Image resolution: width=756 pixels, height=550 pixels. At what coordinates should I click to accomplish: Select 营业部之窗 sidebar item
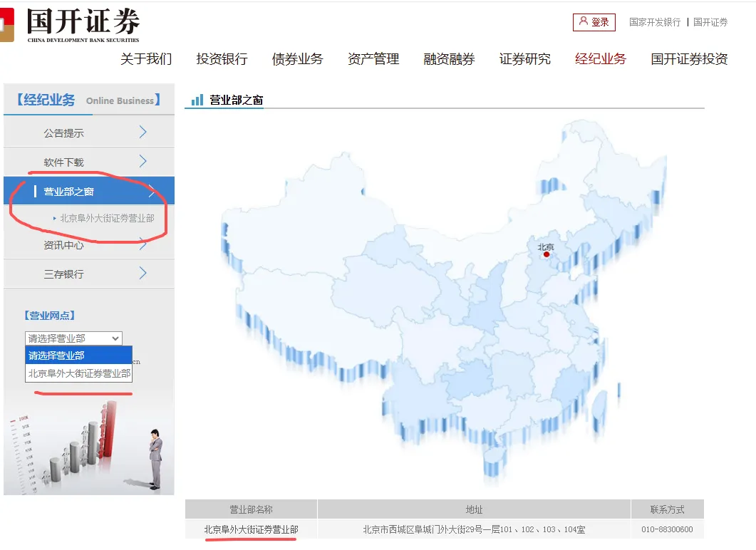[x=89, y=191]
